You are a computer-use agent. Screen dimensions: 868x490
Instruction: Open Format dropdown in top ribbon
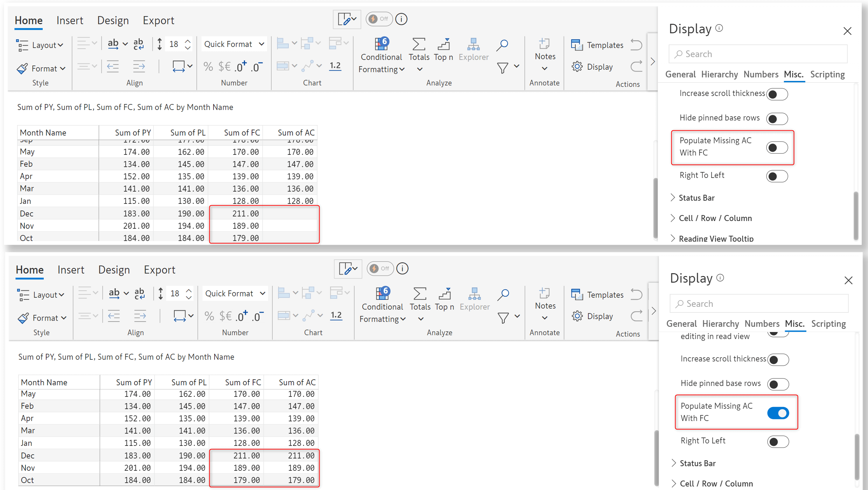point(41,68)
